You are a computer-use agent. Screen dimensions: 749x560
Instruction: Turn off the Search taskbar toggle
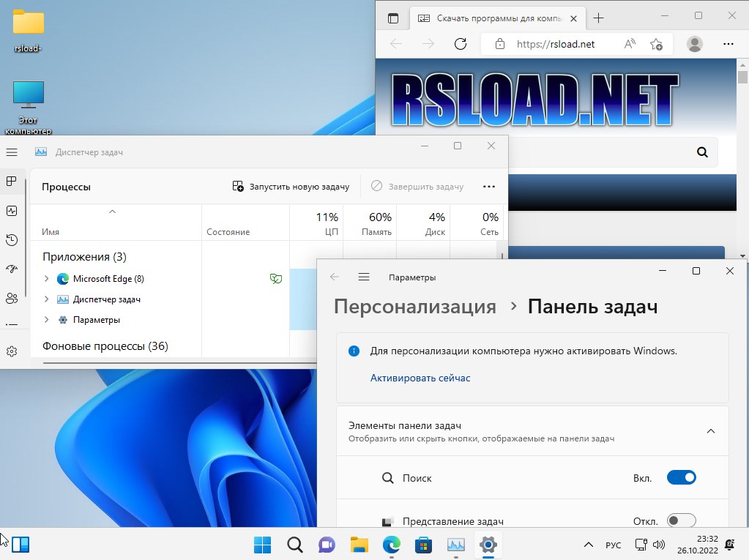click(x=681, y=477)
